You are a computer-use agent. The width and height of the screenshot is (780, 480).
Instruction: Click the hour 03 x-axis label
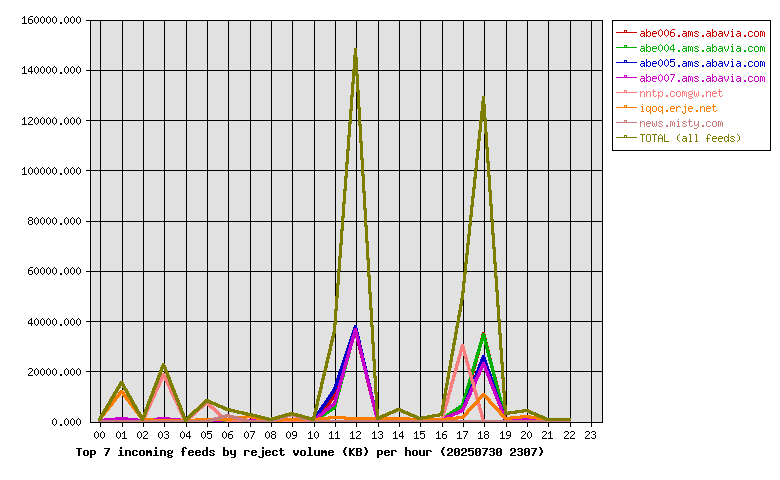click(164, 435)
